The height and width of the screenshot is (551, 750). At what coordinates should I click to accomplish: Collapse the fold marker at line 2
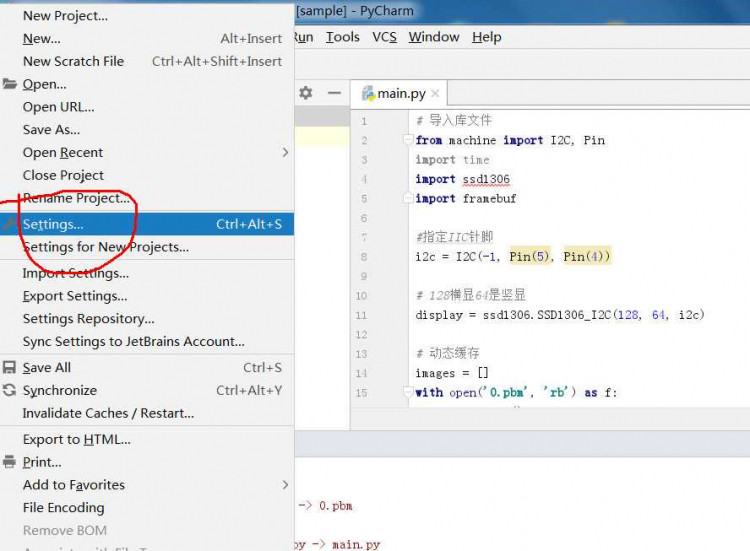click(408, 140)
